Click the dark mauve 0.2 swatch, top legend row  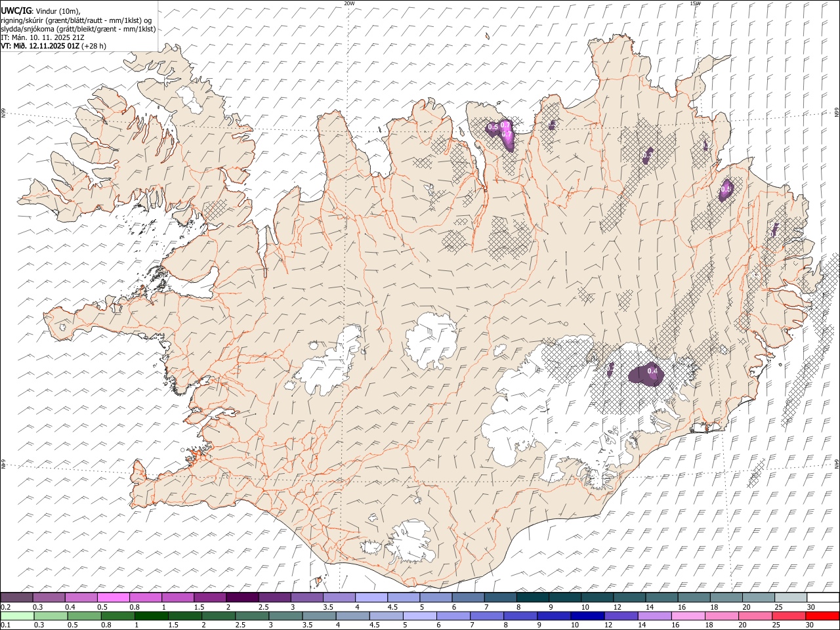16,598
